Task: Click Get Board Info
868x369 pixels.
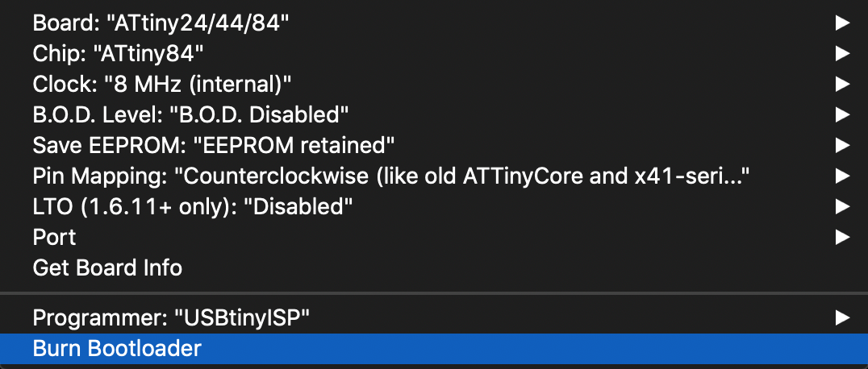Action: coord(107,267)
